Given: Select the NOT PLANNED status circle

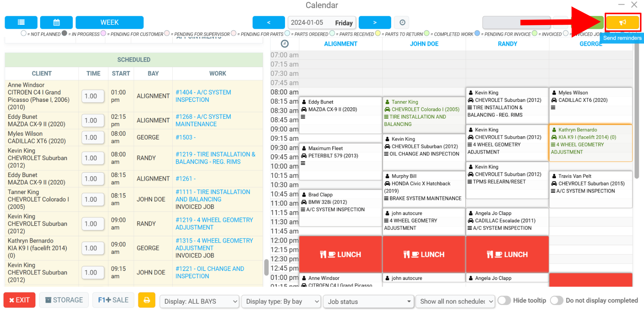Looking at the screenshot, I should (24, 33).
